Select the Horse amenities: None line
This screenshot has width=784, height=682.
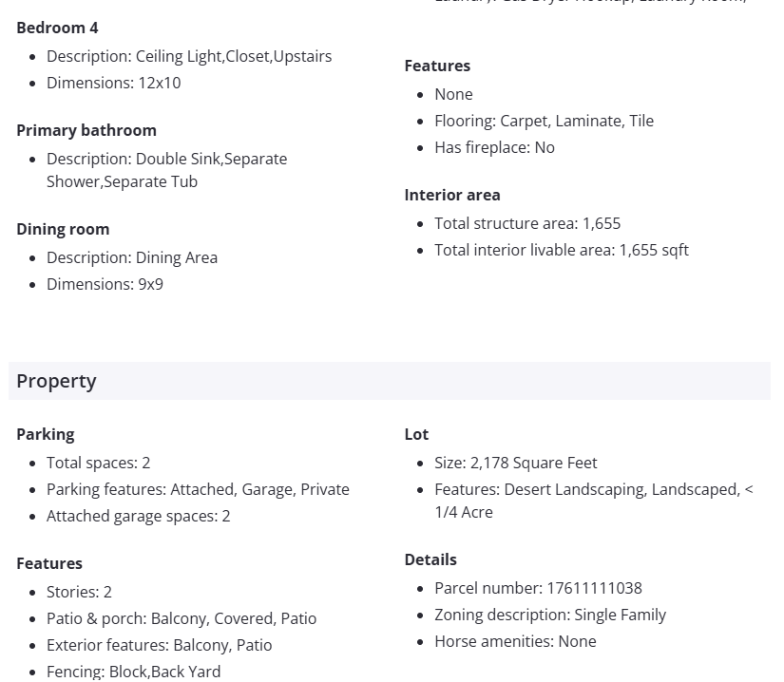515,641
